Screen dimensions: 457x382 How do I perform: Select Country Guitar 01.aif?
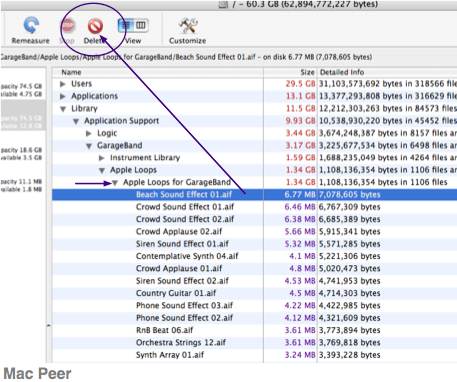tap(254, 293)
